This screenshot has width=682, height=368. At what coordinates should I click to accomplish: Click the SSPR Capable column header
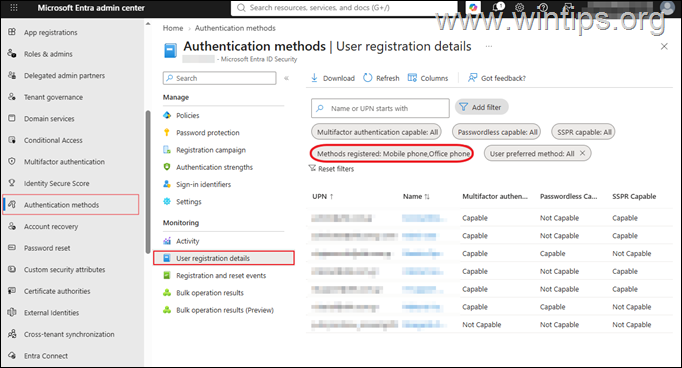[634, 197]
